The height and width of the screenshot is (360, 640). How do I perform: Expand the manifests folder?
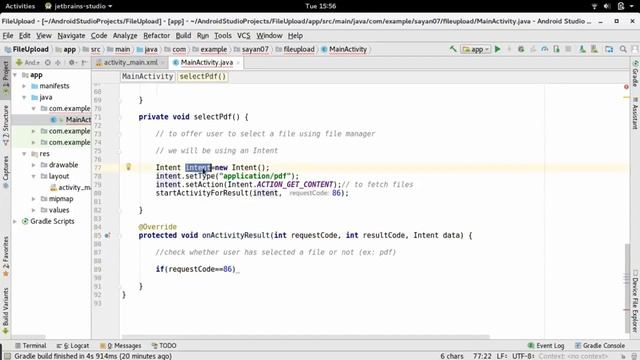pos(24,86)
